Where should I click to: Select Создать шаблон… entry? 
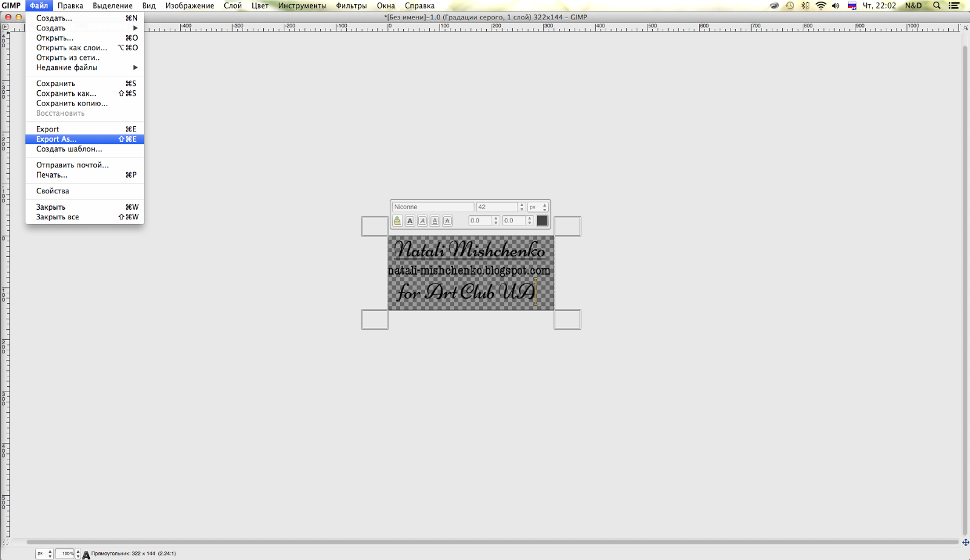pos(85,149)
